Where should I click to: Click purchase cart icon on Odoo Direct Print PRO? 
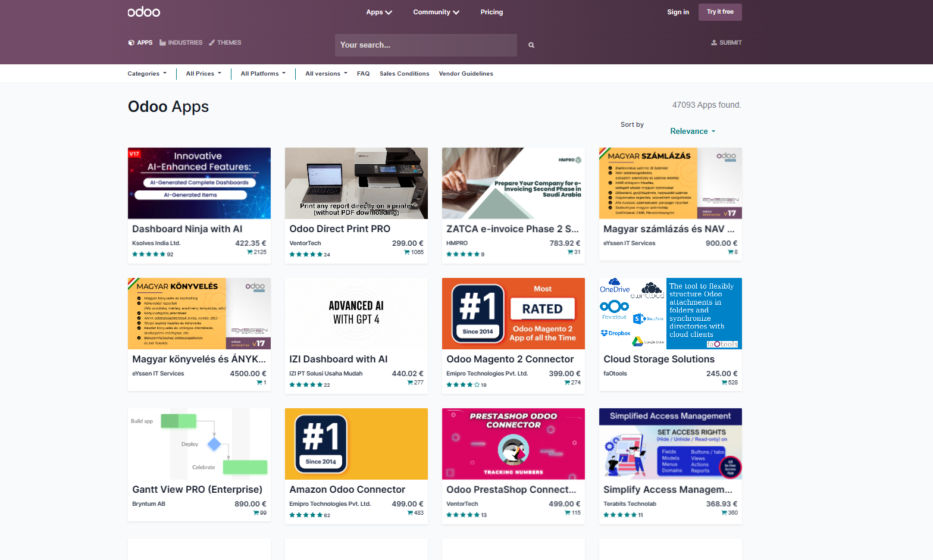click(x=407, y=252)
